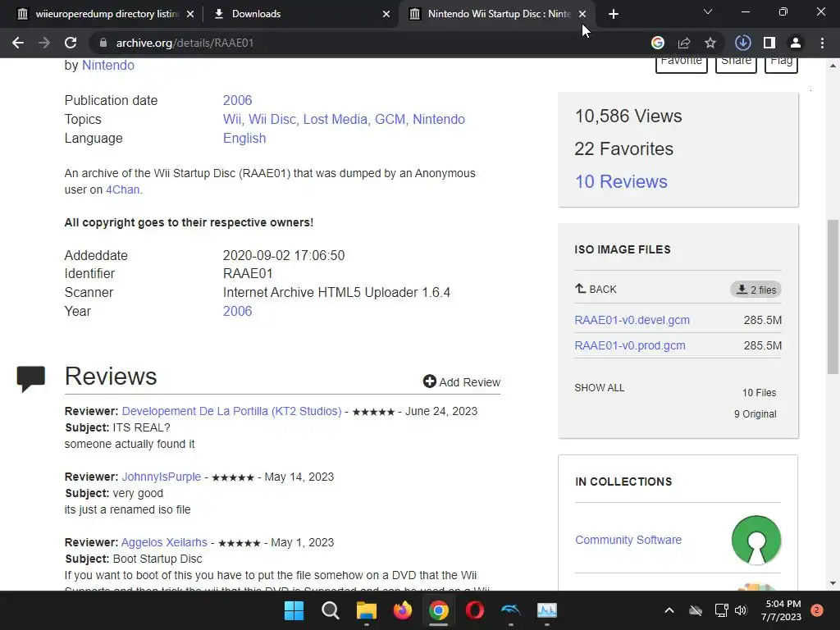Open the Nintendo topic link
Viewport: 840px width, 630px height.
tap(439, 119)
